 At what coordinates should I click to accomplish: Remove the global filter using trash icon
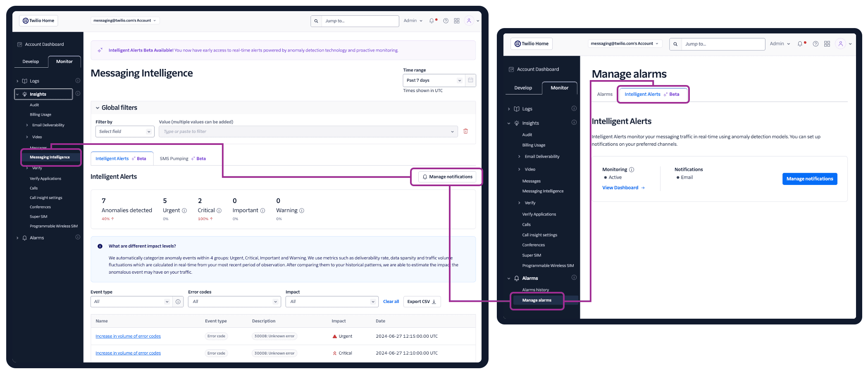[x=465, y=131]
